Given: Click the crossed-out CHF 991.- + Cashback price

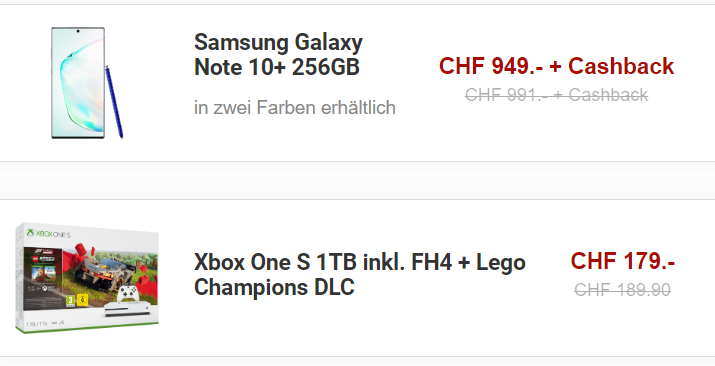Looking at the screenshot, I should 556,95.
